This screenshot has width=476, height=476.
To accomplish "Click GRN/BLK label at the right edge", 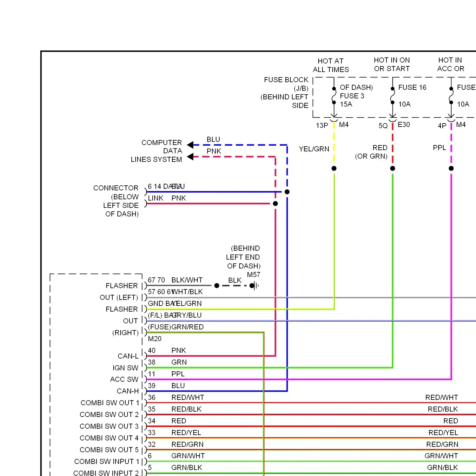I will 442,467.
